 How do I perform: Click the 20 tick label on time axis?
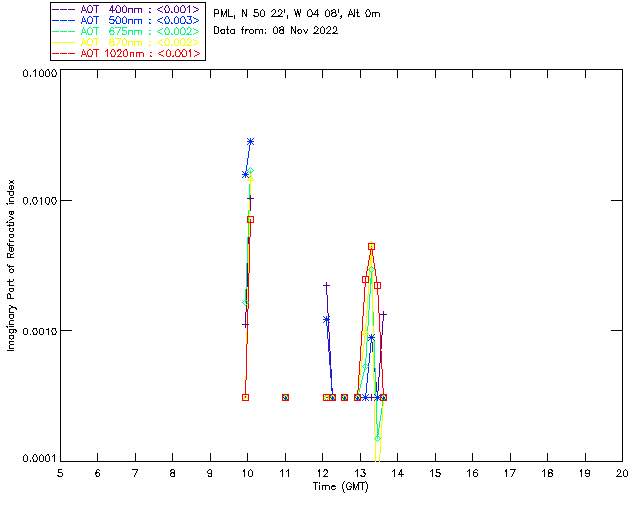(621, 473)
